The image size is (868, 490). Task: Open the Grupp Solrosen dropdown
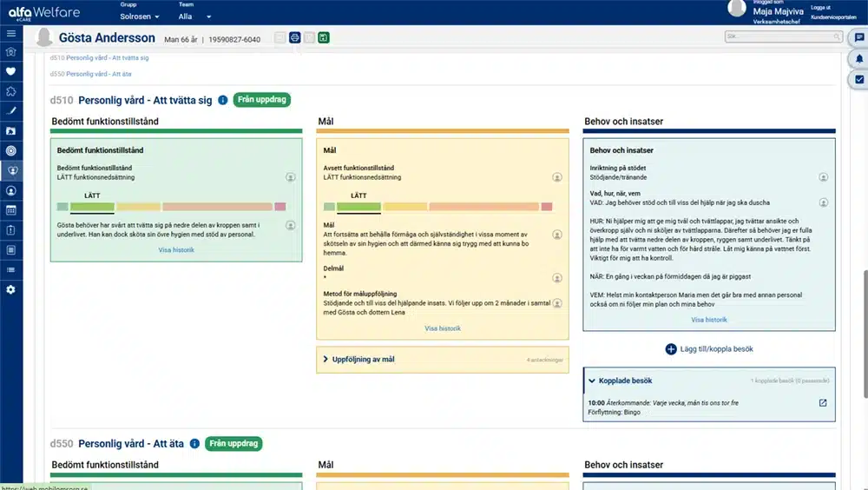[x=140, y=17]
